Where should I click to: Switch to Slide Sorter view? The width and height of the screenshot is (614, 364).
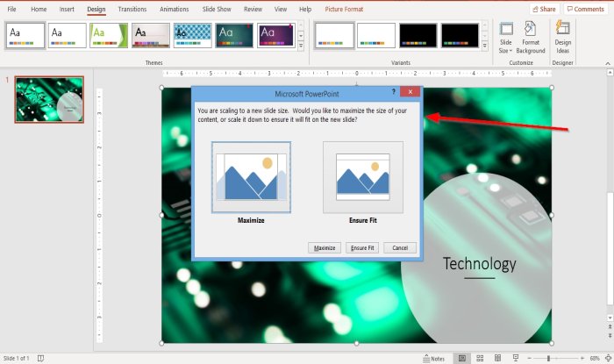click(x=480, y=358)
